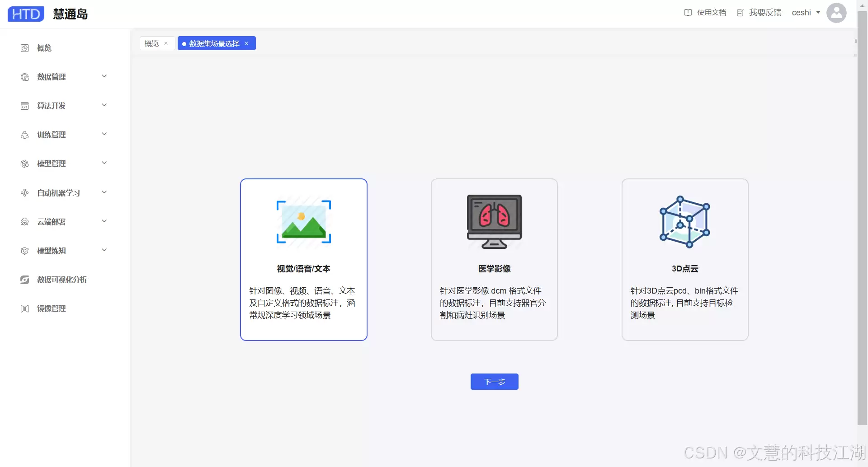Click the landscape image icon in 视觉/语音/文本 card
This screenshot has height=467, width=868.
pyautogui.click(x=304, y=222)
